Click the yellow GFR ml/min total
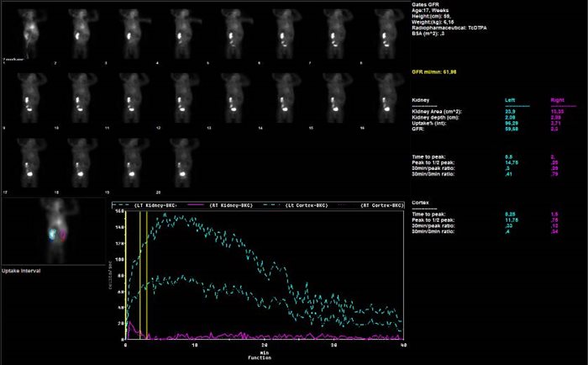 (x=434, y=71)
